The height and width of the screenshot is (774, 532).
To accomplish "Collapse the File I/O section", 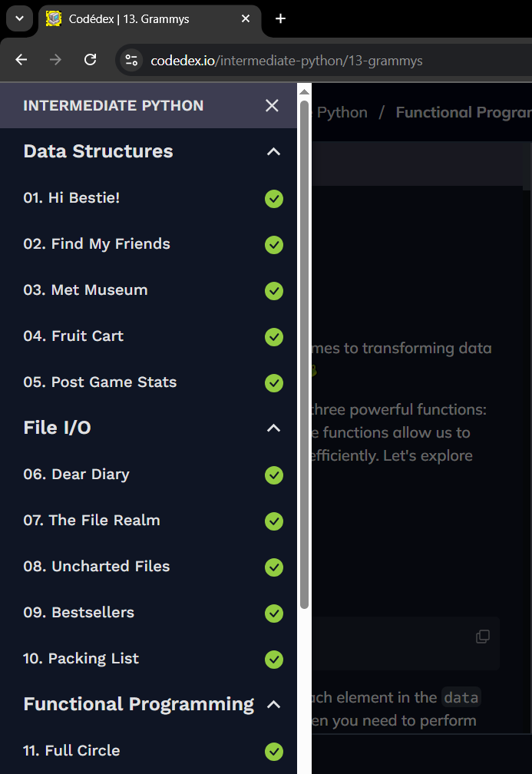I will [273, 428].
